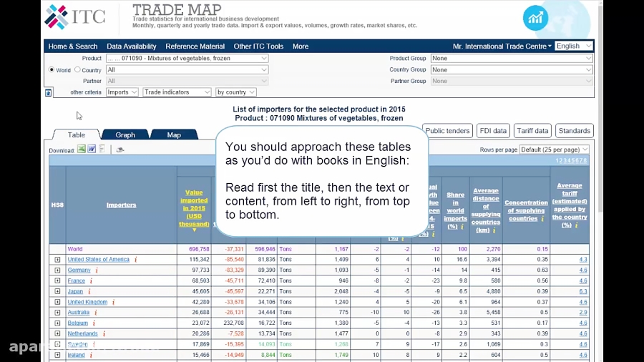This screenshot has height=362, width=644.
Task: Open the Imports dropdown
Action: (122, 92)
